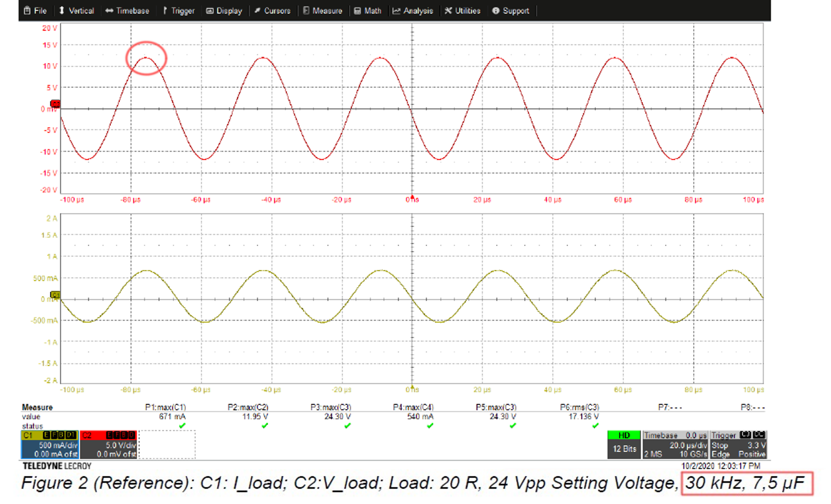Click the red C2 ground level marker
Image resolution: width=831 pixels, height=504 pixels.
55,104
